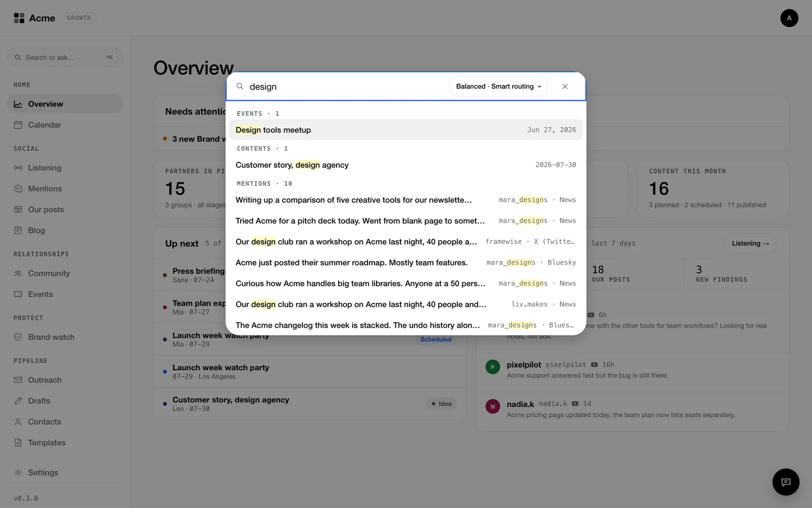
Task: Click the magnifier icon in search dialog
Action: 240,86
